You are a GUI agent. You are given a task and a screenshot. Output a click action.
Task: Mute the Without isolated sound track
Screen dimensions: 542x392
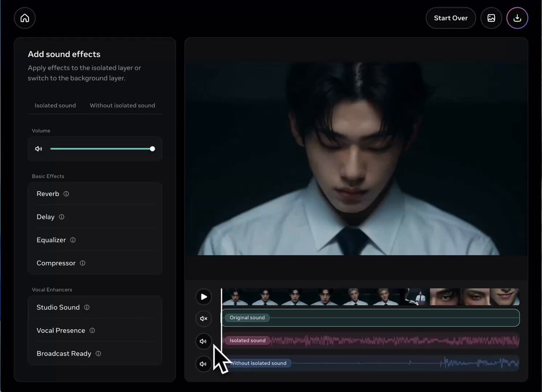tap(204, 364)
